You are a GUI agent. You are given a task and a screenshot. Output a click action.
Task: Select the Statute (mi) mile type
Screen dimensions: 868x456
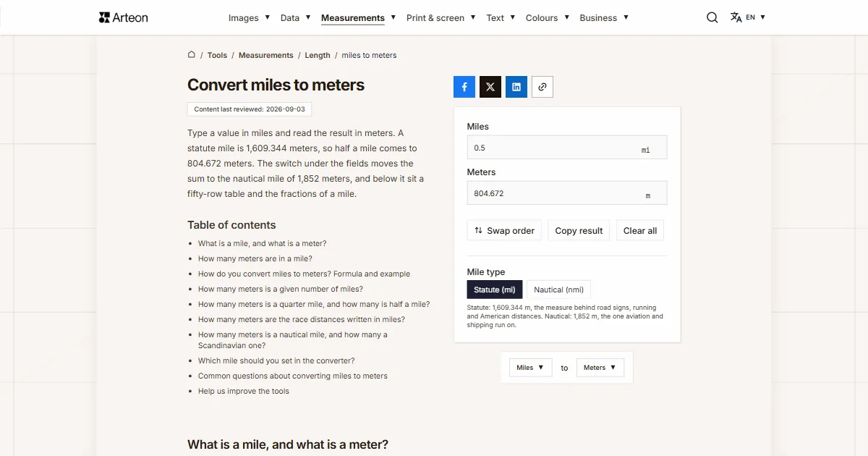click(x=495, y=290)
